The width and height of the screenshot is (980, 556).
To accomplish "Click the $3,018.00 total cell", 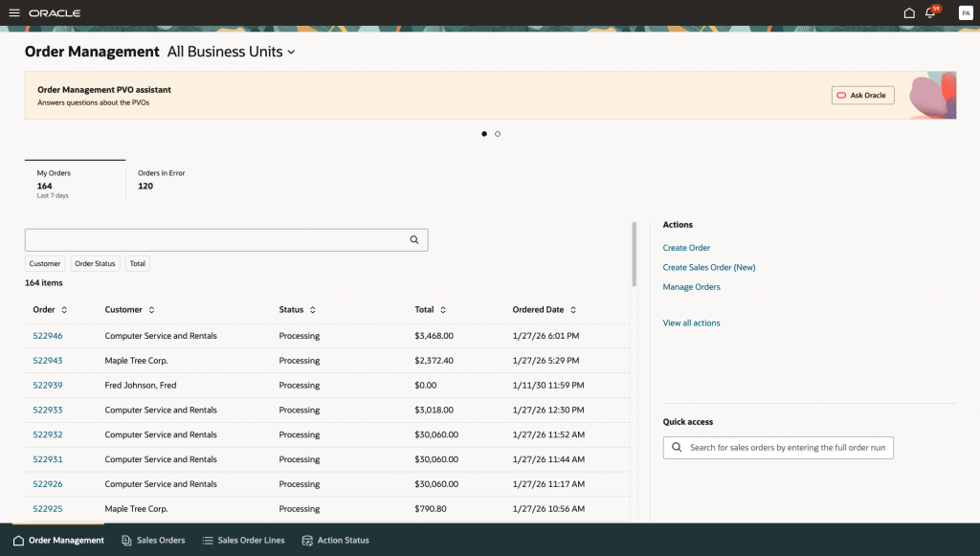I will [x=434, y=410].
